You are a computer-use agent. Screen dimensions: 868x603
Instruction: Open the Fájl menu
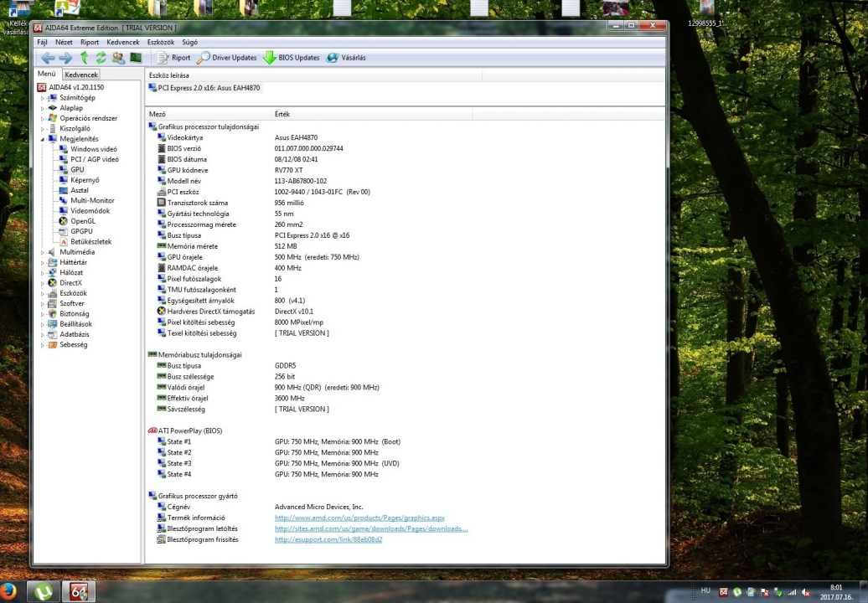42,42
